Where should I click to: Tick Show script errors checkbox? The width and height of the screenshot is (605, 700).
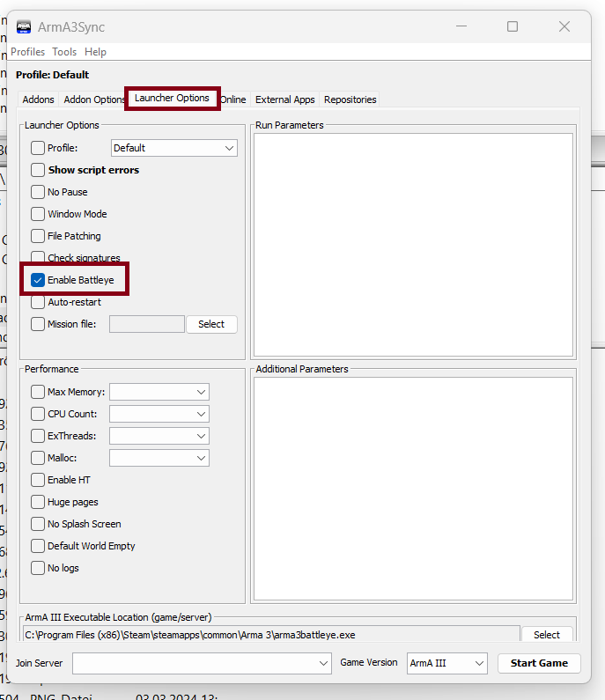tap(38, 170)
